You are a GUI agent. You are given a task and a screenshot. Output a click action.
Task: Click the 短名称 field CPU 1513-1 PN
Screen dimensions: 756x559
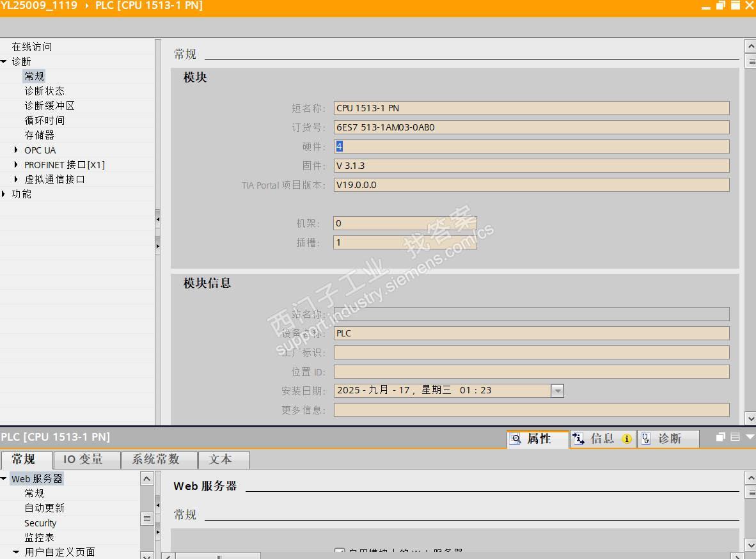532,108
